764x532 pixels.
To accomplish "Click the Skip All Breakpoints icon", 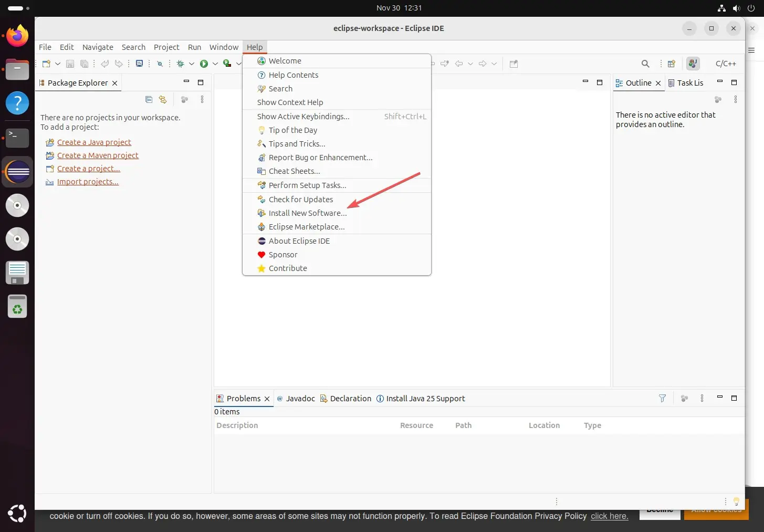I will pos(160,64).
